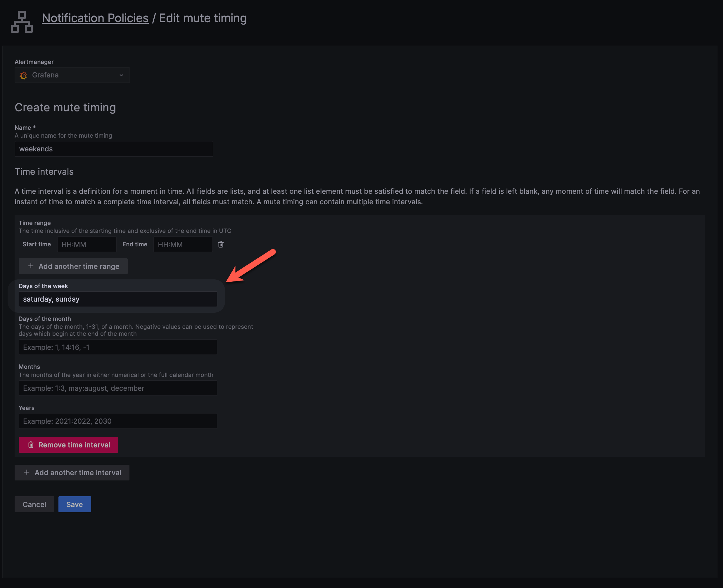
Task: Click the weekends name input field
Action: 114,149
